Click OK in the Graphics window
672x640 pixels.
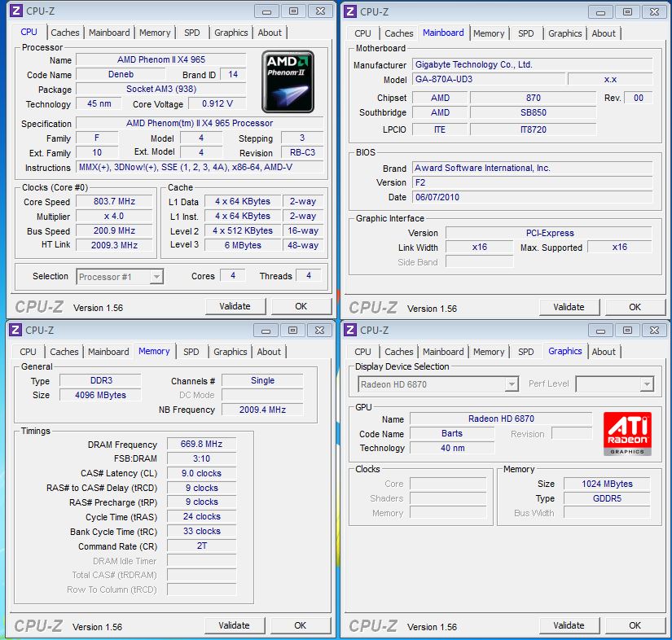click(635, 625)
